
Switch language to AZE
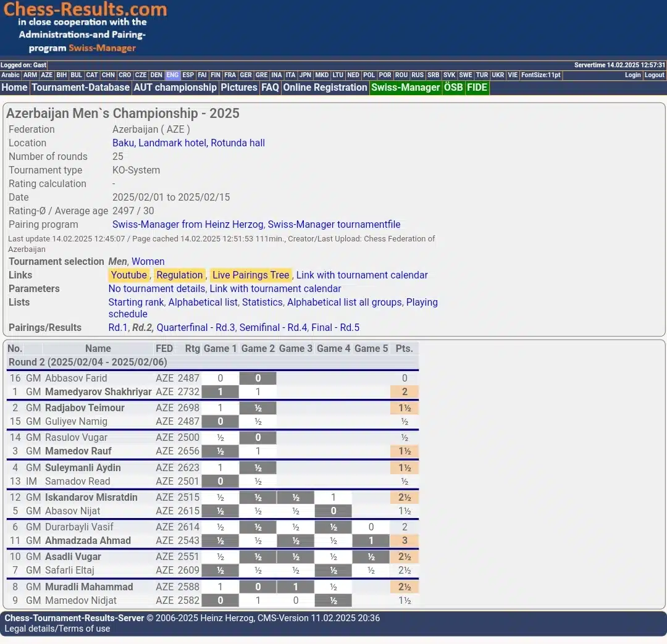[46, 75]
